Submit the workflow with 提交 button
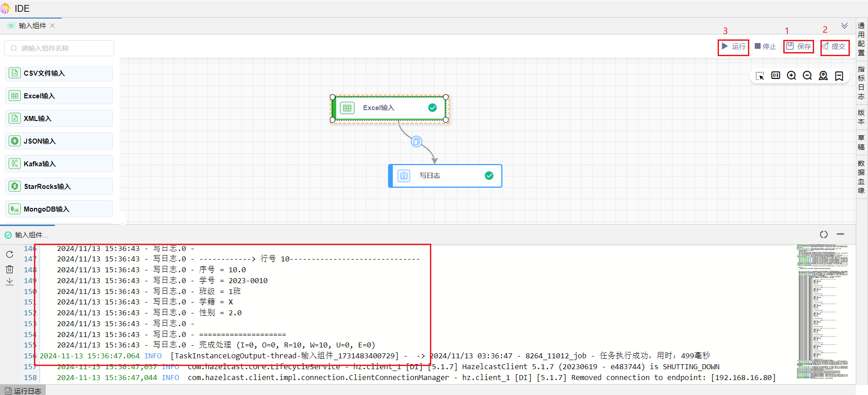Image resolution: width=868 pixels, height=395 pixels. (x=834, y=47)
